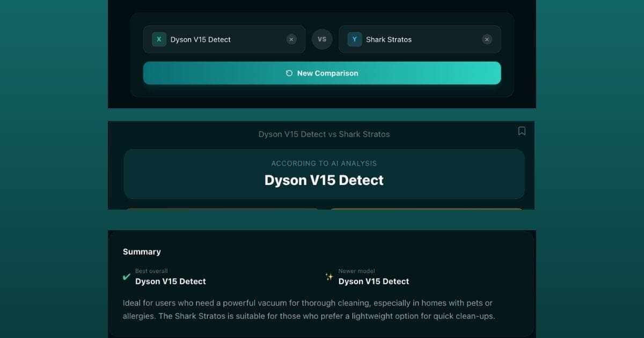
Task: Click the Newer model label
Action: point(357,271)
